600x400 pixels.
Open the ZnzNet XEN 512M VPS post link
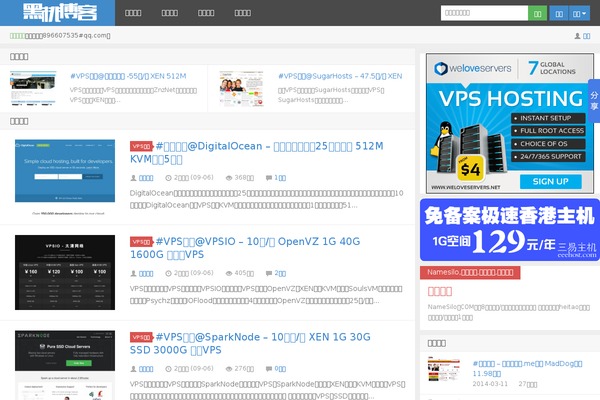point(128,76)
